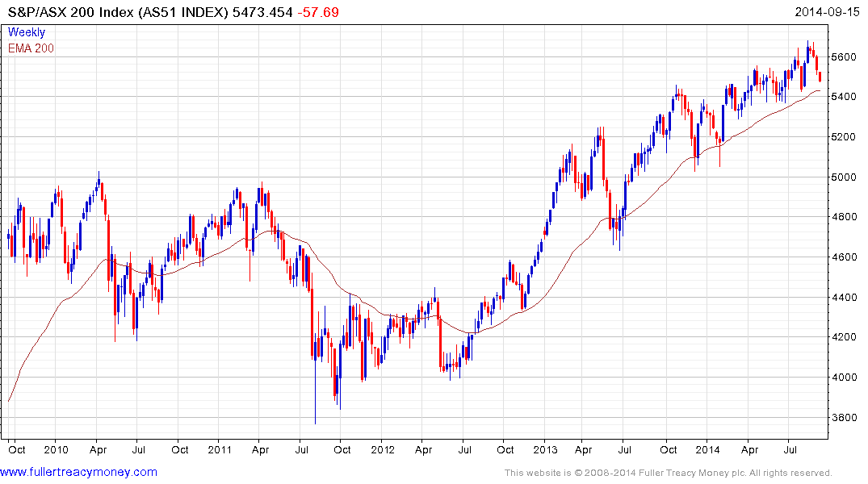
Task: Click the chart date 2014-09-15
Action: [x=827, y=12]
